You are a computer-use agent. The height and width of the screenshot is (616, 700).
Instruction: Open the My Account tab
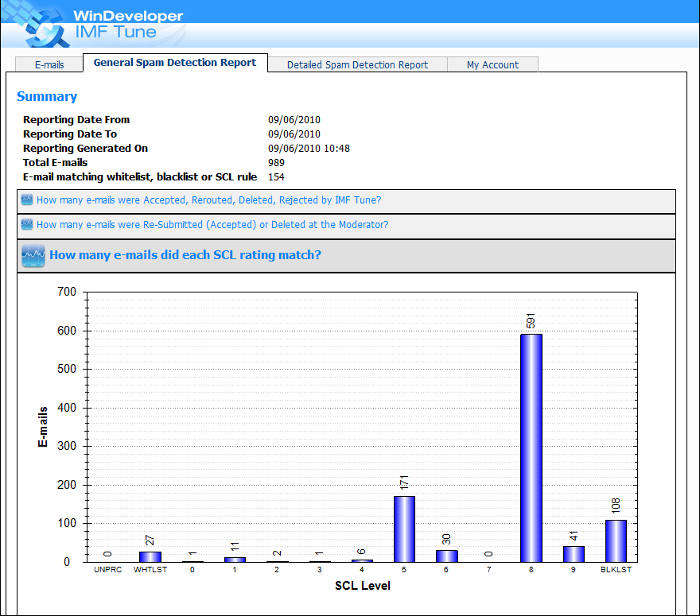tap(492, 64)
